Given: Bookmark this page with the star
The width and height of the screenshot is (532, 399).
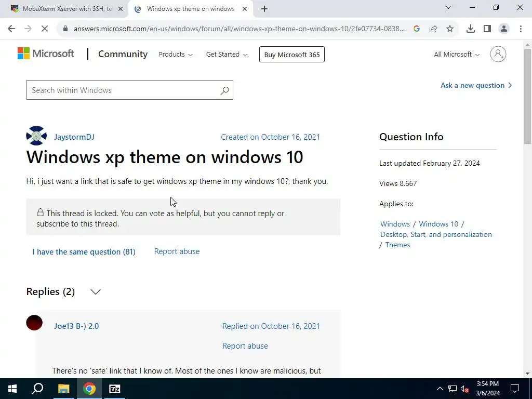Looking at the screenshot, I should 450,29.
